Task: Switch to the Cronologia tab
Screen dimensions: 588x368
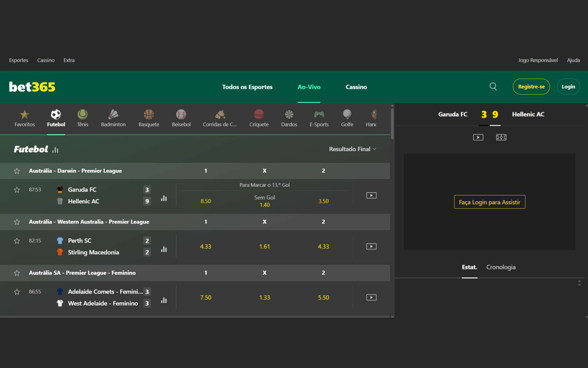Action: (x=501, y=267)
